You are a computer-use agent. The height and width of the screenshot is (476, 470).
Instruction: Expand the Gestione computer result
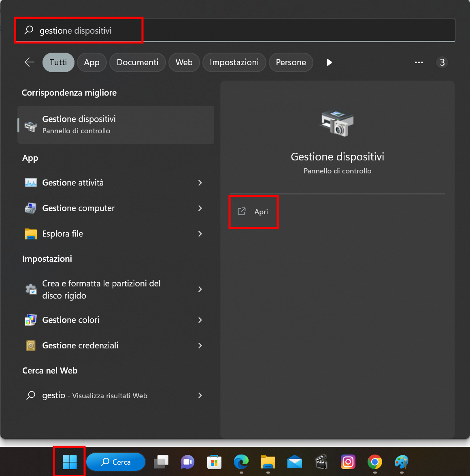200,208
